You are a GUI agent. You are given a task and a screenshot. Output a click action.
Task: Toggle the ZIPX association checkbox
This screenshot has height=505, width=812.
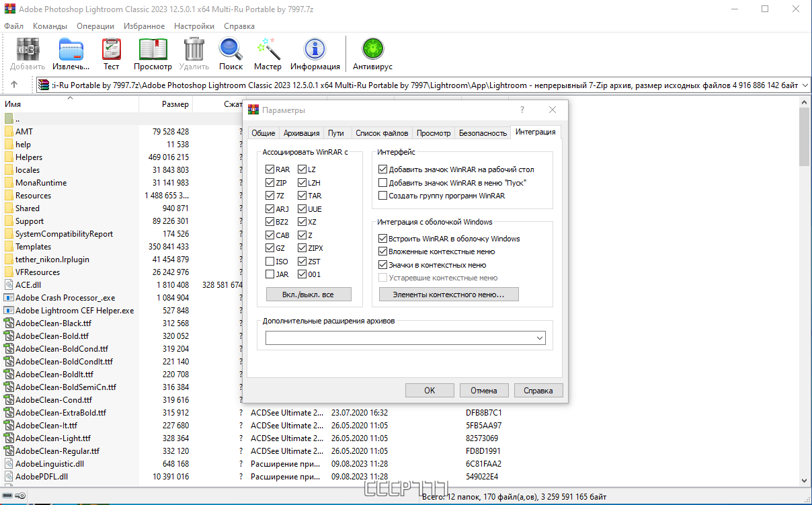click(x=302, y=248)
